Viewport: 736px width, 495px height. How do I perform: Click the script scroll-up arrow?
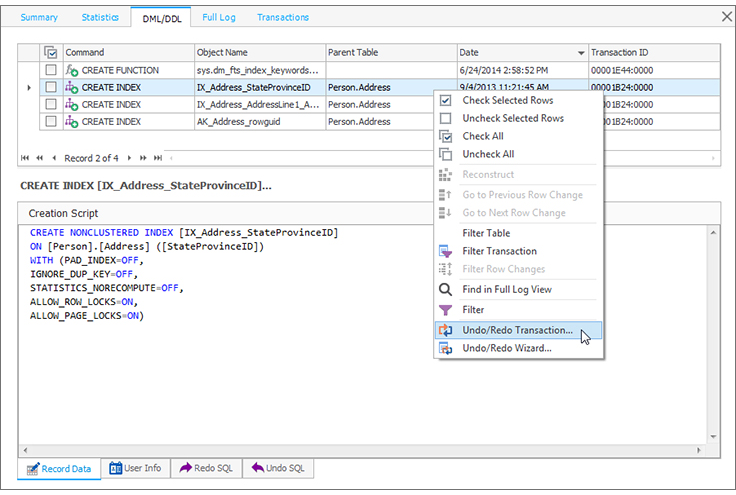[713, 233]
